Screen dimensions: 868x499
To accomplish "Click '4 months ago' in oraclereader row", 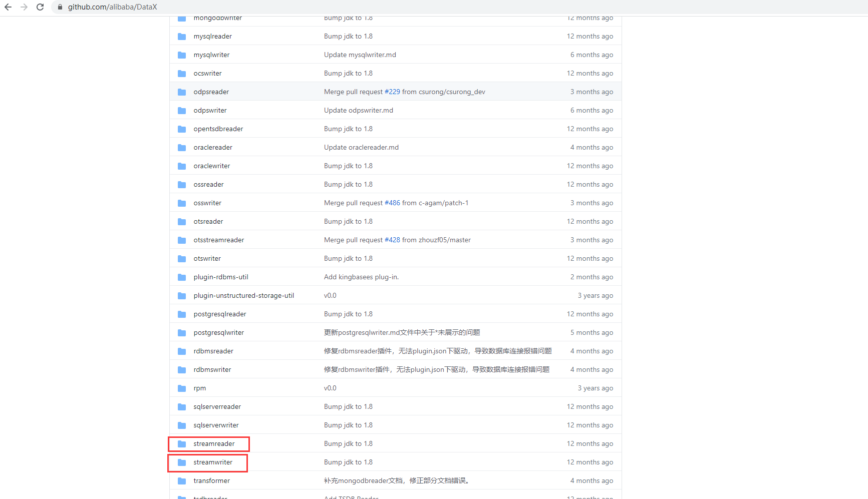I will 592,148.
